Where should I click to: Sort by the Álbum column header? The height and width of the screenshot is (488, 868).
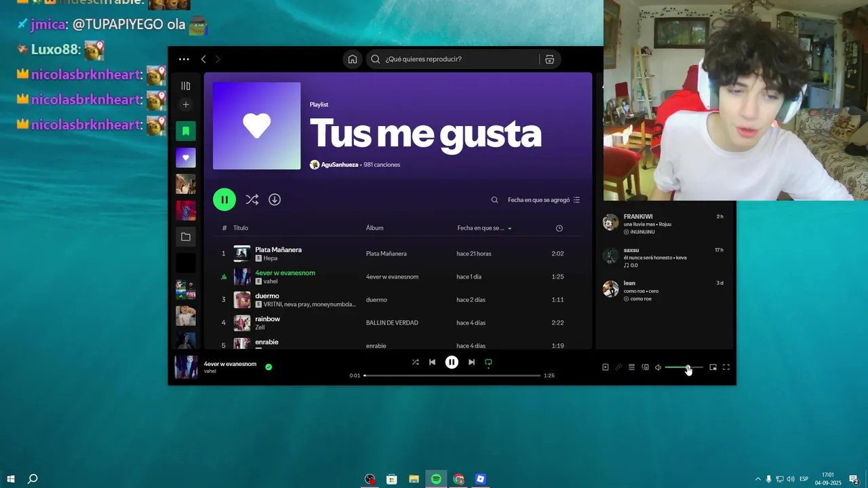pyautogui.click(x=374, y=228)
